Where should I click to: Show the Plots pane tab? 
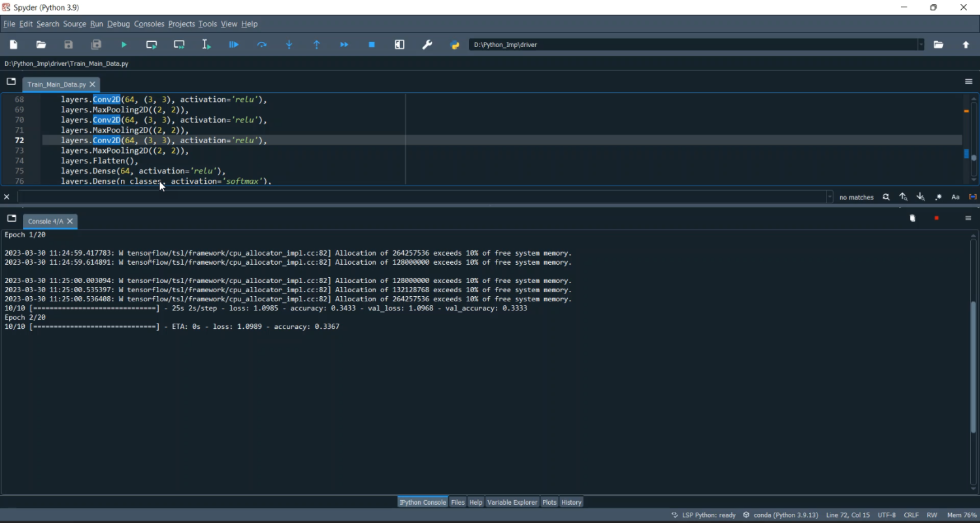coord(549,502)
